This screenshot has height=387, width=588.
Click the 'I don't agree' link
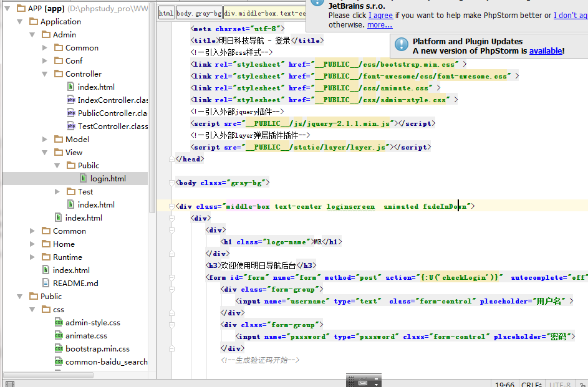coord(571,16)
